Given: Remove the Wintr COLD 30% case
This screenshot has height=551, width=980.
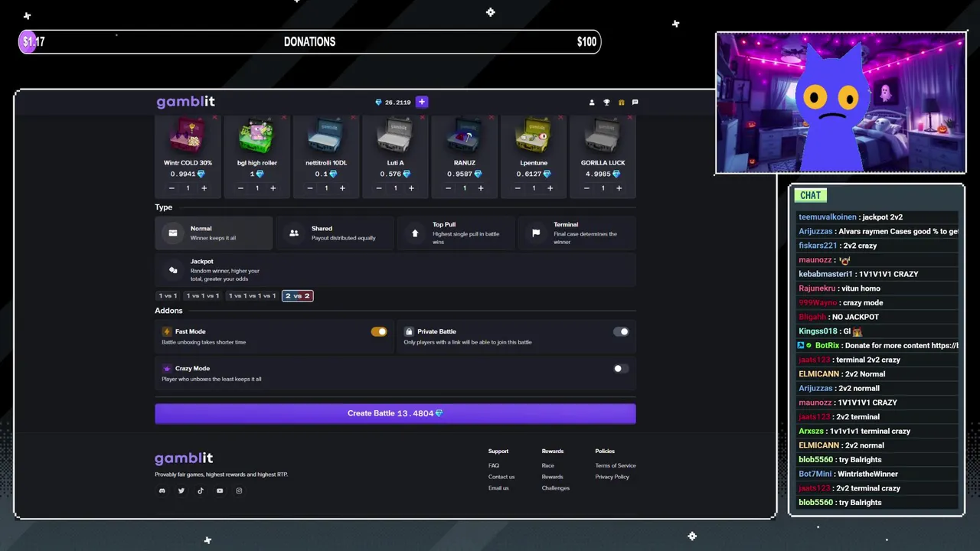Looking at the screenshot, I should [x=214, y=117].
